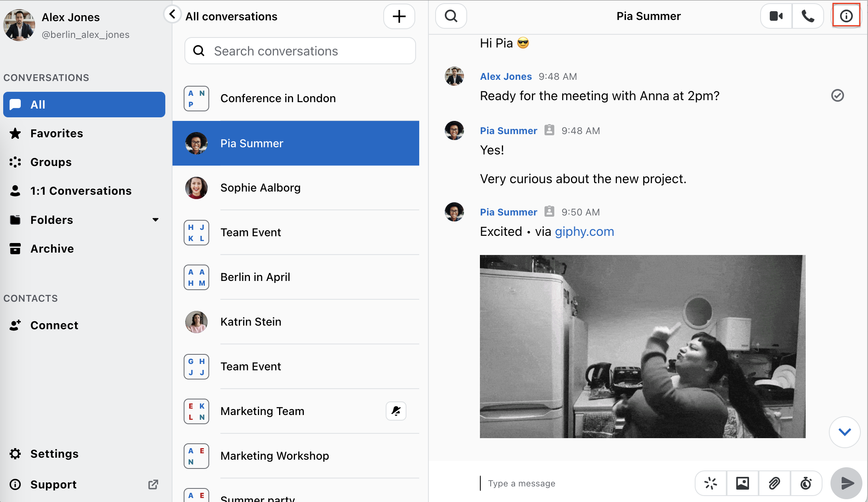Screen dimensions: 868x502
Task: Click the message delivered checkmark icon
Action: (837, 95)
